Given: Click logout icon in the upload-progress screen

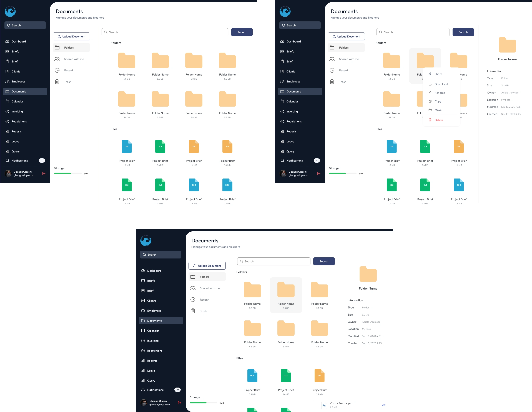Looking at the screenshot, I should click(x=180, y=403).
